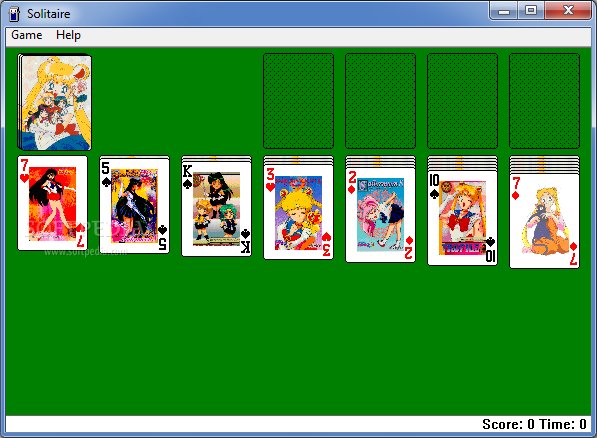This screenshot has width=597, height=438.
Task: Select the King of spades card
Action: click(x=216, y=208)
